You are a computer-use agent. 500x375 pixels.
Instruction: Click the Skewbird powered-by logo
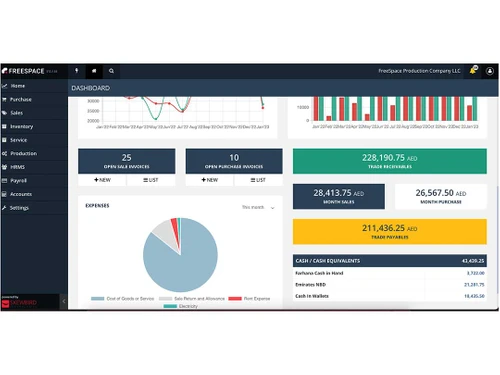[19, 303]
